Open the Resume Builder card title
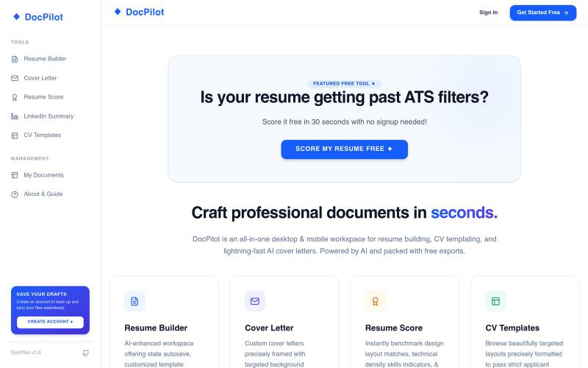Viewport: 588px width, 368px height. click(156, 328)
